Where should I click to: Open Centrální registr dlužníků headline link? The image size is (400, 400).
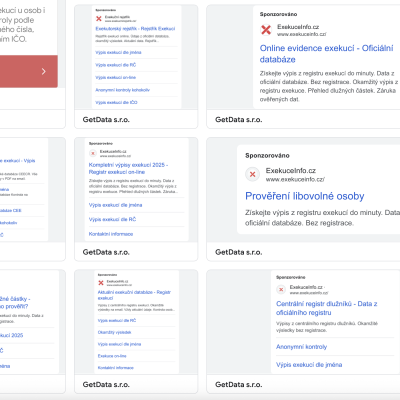click(x=326, y=308)
